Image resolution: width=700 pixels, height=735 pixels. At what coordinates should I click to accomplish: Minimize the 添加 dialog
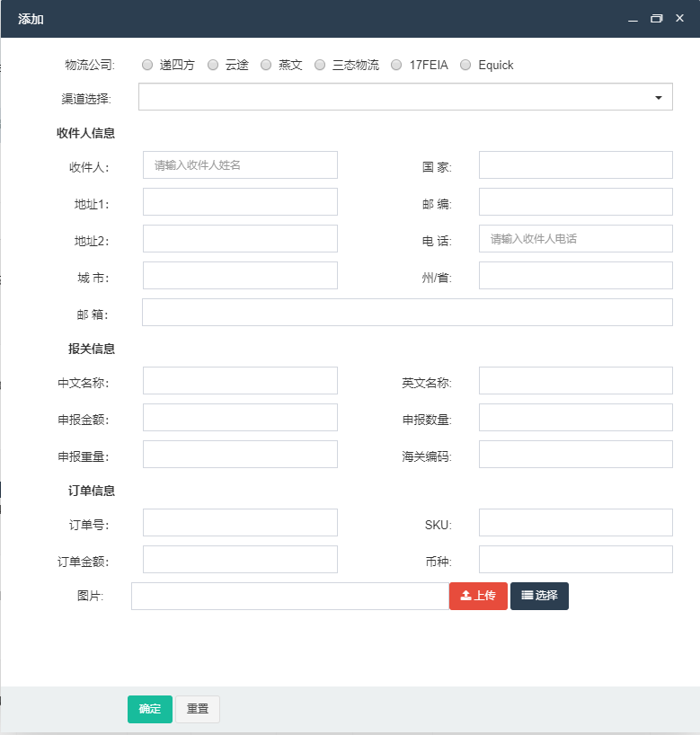coord(633,19)
